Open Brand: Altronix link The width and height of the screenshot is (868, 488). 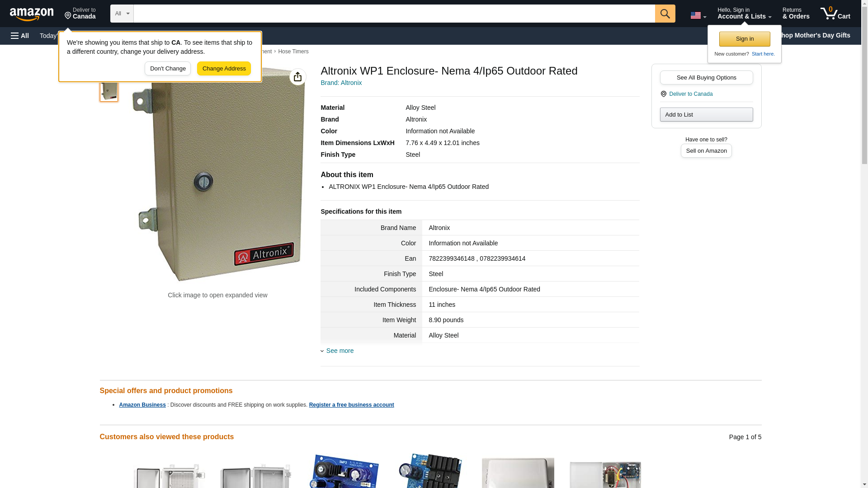[x=341, y=83]
